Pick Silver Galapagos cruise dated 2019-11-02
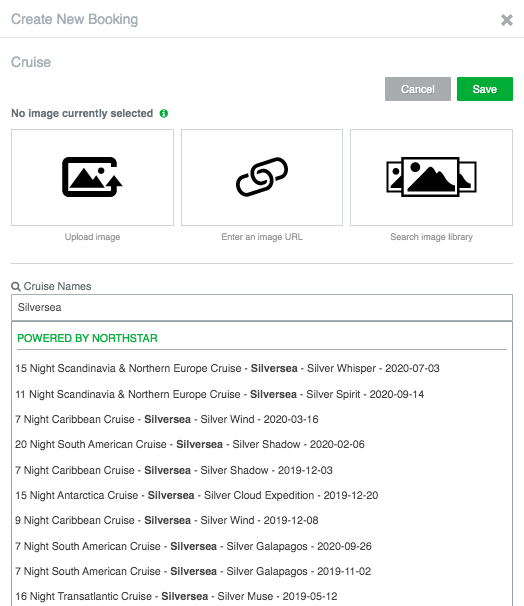 coord(193,571)
